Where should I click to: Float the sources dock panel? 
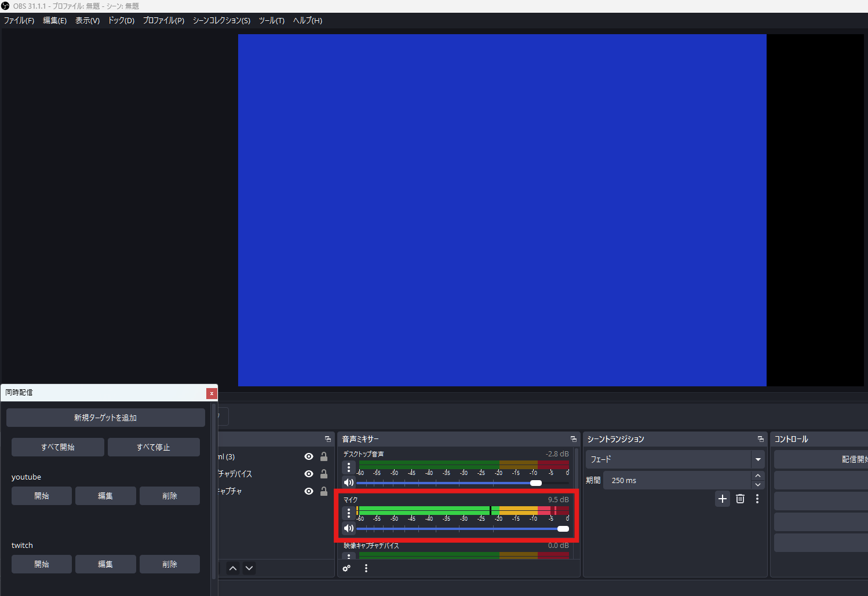coord(328,439)
